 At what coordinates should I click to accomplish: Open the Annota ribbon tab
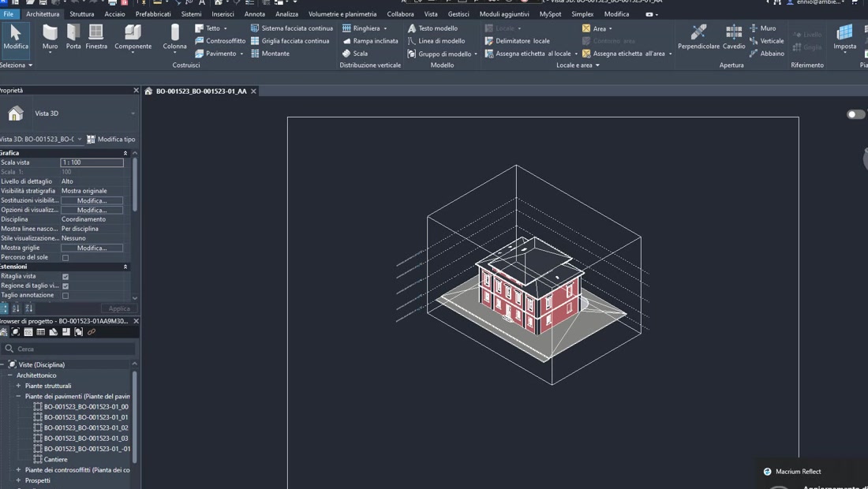click(x=254, y=13)
